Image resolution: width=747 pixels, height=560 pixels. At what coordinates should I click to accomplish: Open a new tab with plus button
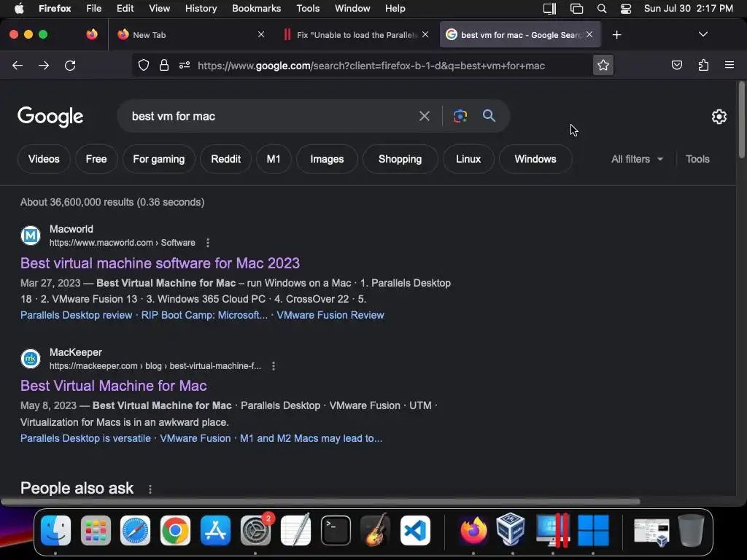click(x=617, y=35)
